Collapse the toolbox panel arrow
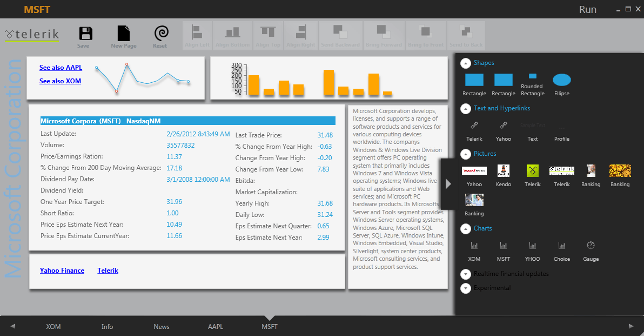 coord(448,184)
